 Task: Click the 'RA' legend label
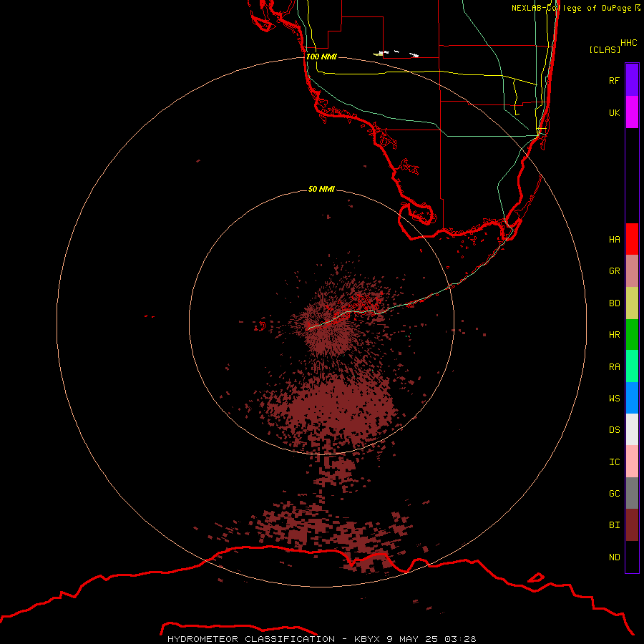point(615,366)
